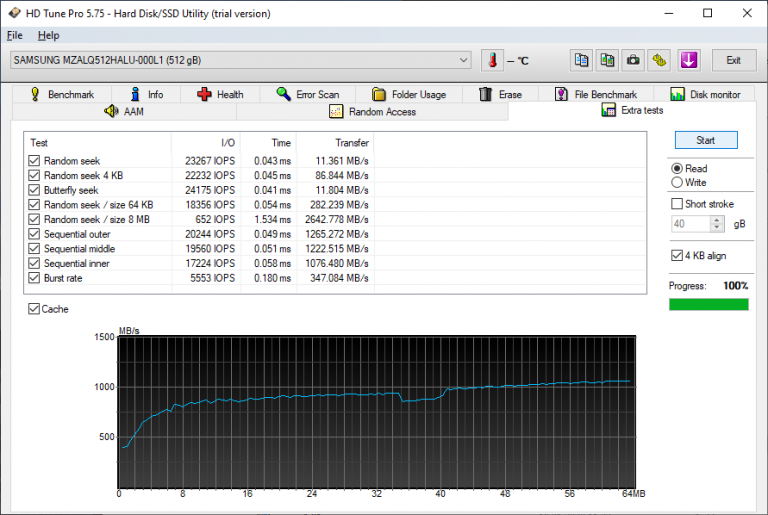
Task: Save screenshot using the camera icon
Action: pyautogui.click(x=633, y=60)
